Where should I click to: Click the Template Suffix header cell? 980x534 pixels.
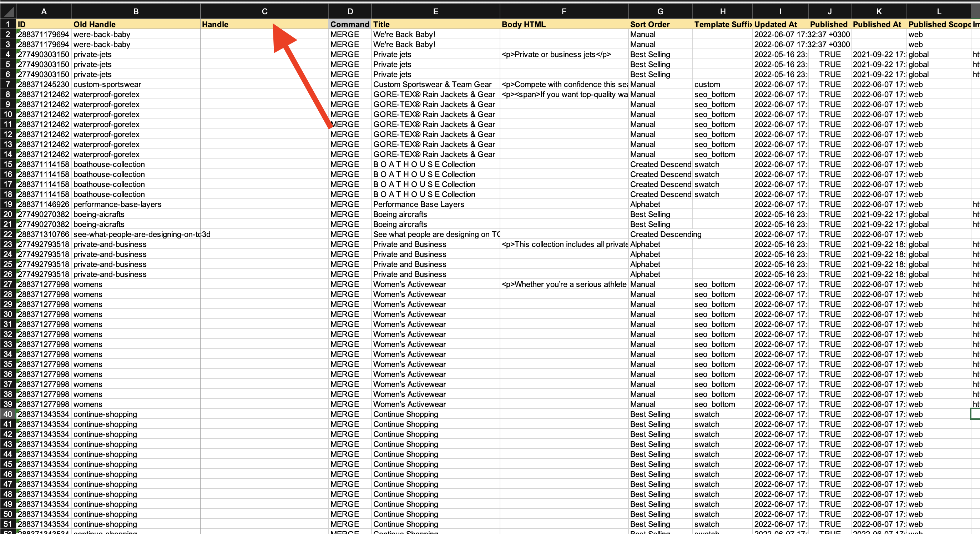(722, 24)
